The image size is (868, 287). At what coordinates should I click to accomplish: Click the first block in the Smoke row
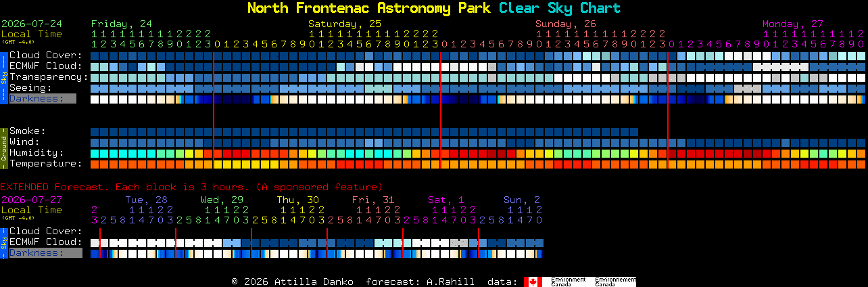pos(95,131)
